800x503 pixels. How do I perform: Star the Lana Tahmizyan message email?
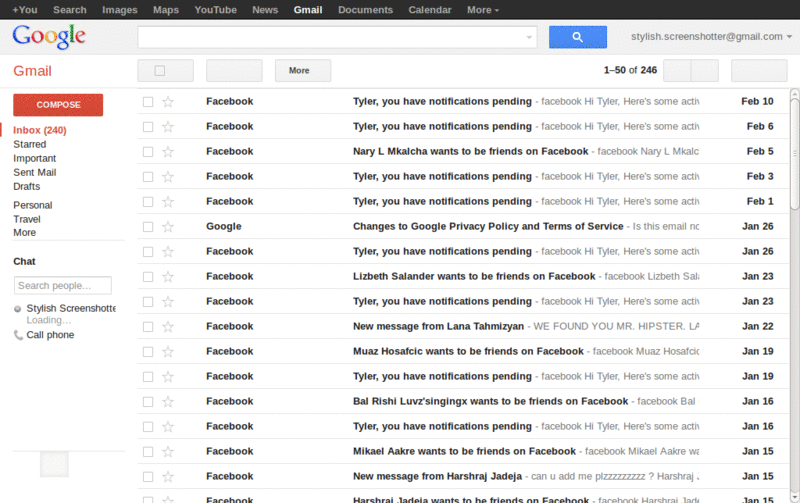click(168, 326)
